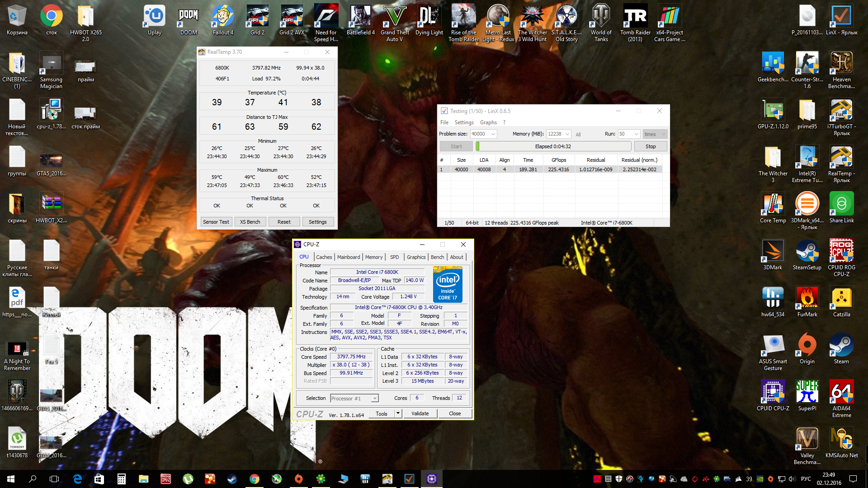
Task: Open the GPU-Z desktop shortcut
Action: (x=773, y=110)
